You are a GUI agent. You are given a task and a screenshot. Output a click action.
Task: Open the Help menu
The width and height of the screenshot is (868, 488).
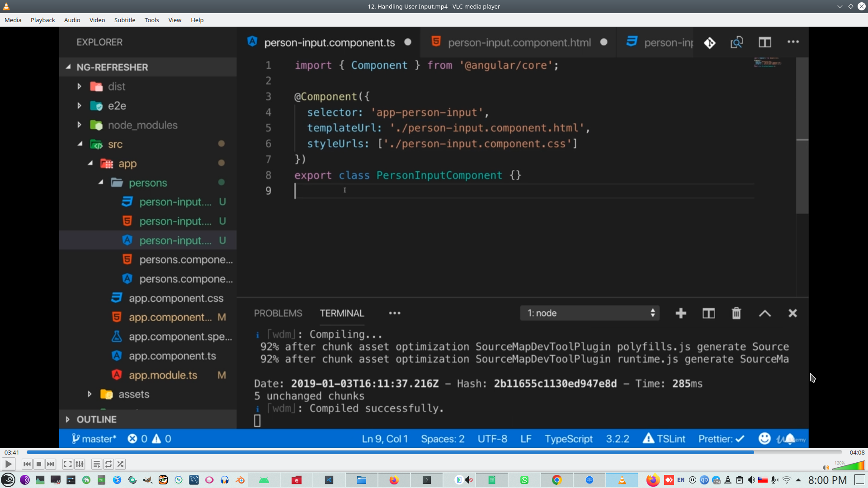197,20
